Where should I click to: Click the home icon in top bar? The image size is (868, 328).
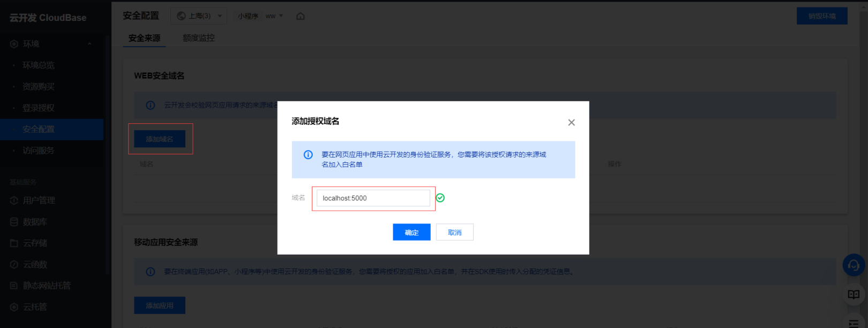[301, 16]
